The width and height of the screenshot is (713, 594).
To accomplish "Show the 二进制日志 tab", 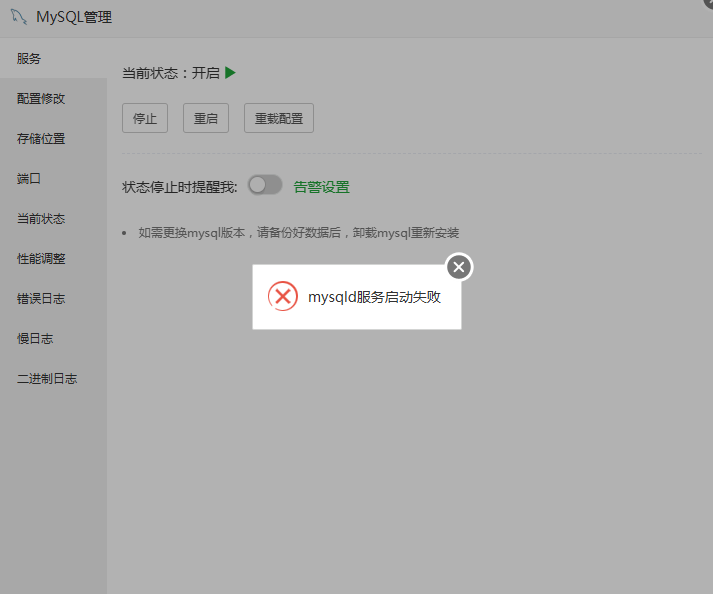I will click(x=53, y=379).
